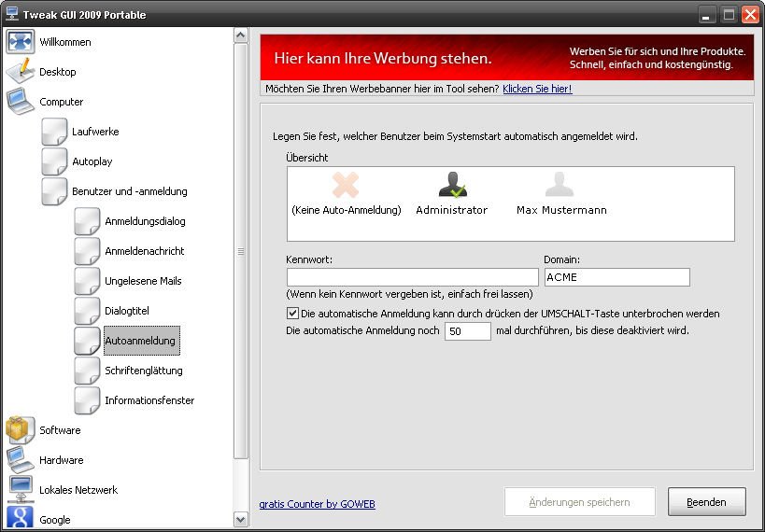Expand the Hardware category
Image resolution: width=765 pixels, height=532 pixels.
coord(62,460)
